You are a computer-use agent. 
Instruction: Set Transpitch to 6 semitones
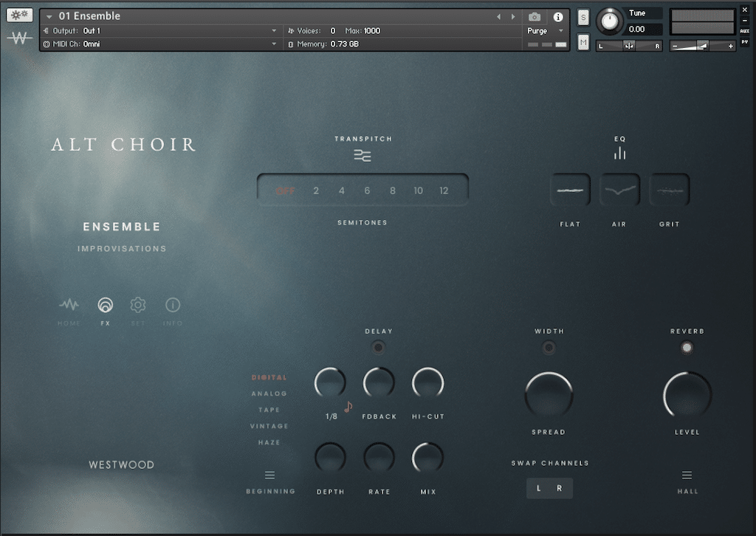tap(368, 191)
